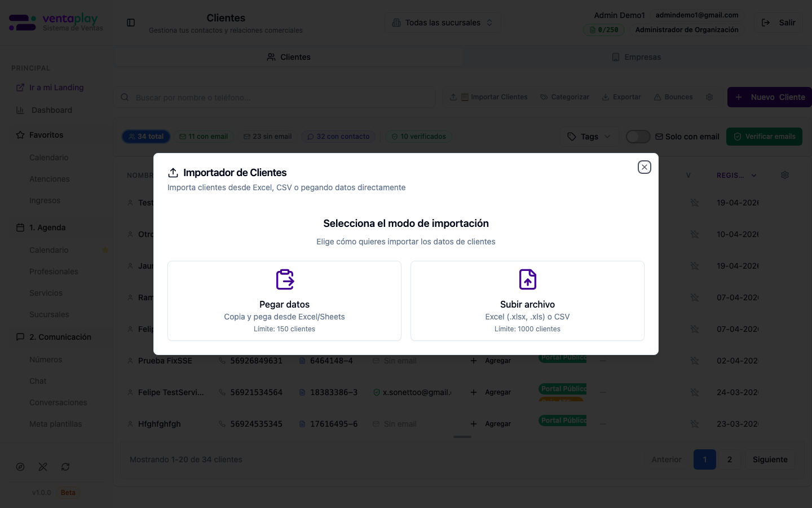Open Dashboard in the sidebar

pos(52,110)
